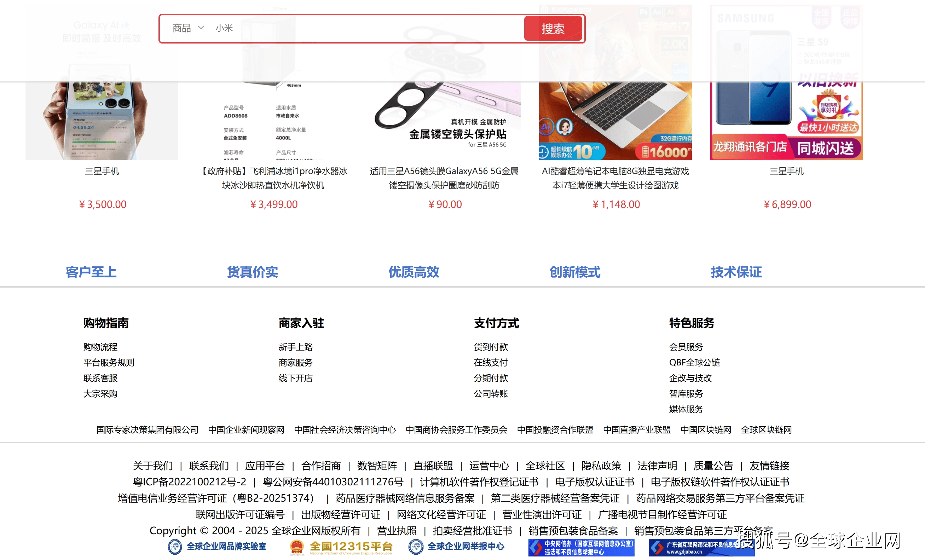
Task: Open the QBF全球公链 service link
Action: pyautogui.click(x=694, y=362)
